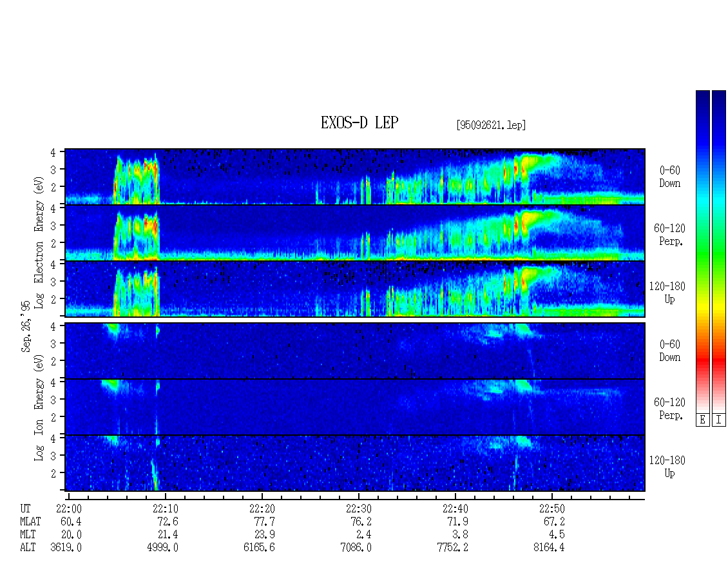Click the 22:10 time label
Image resolution: width=728 pixels, height=564 pixels.
[x=166, y=509]
